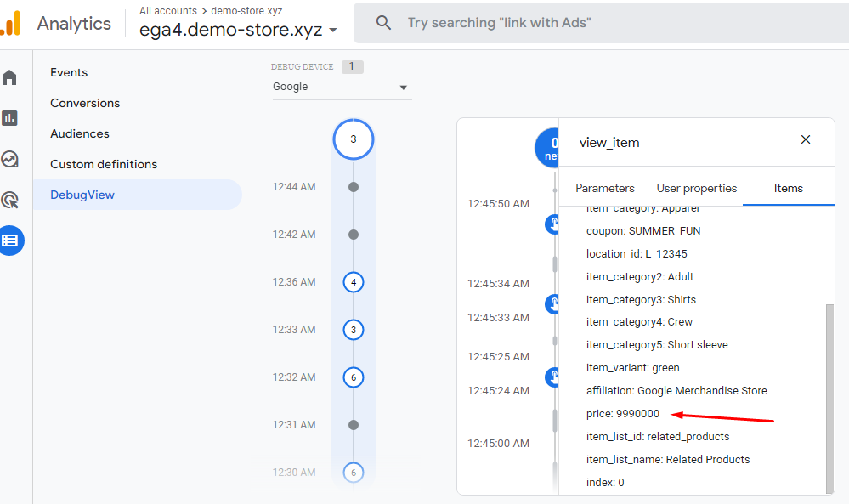
Task: Click the All accounts breadcrumb link
Action: coord(168,11)
